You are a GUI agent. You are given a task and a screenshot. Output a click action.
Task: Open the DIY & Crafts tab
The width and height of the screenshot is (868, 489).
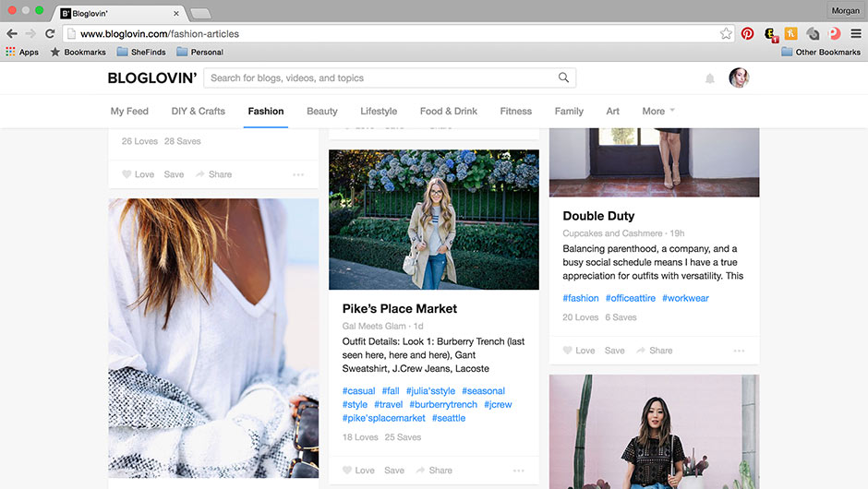[x=199, y=112]
